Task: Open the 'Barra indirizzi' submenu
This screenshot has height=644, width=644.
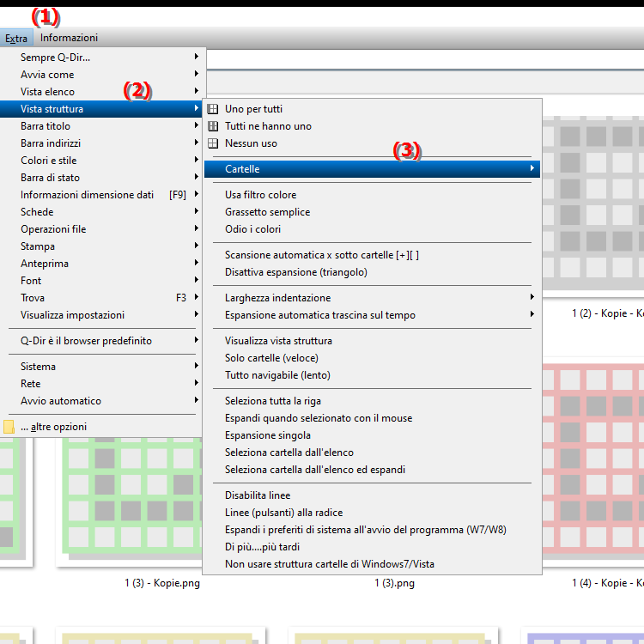Action: 100,143
